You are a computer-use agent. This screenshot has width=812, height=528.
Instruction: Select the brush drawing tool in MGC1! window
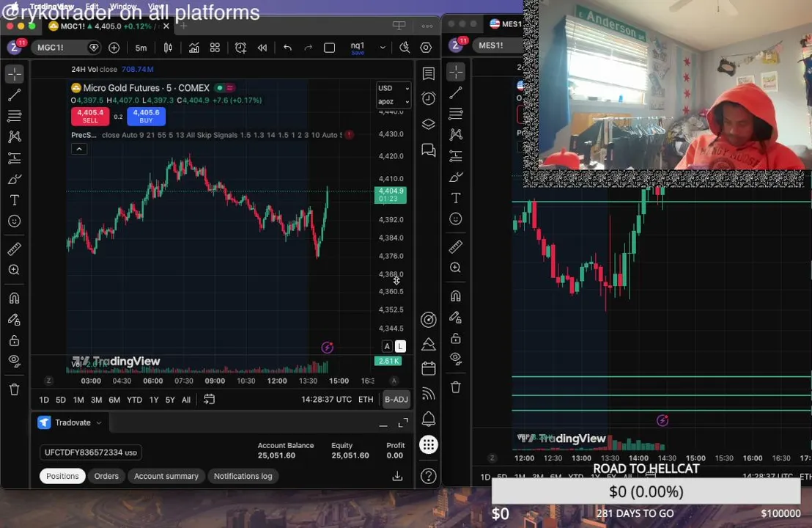click(x=15, y=179)
